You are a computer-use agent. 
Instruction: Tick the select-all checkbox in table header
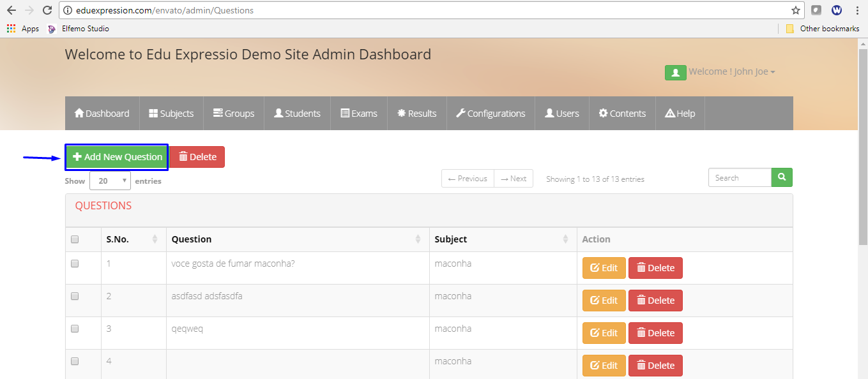[x=75, y=239]
